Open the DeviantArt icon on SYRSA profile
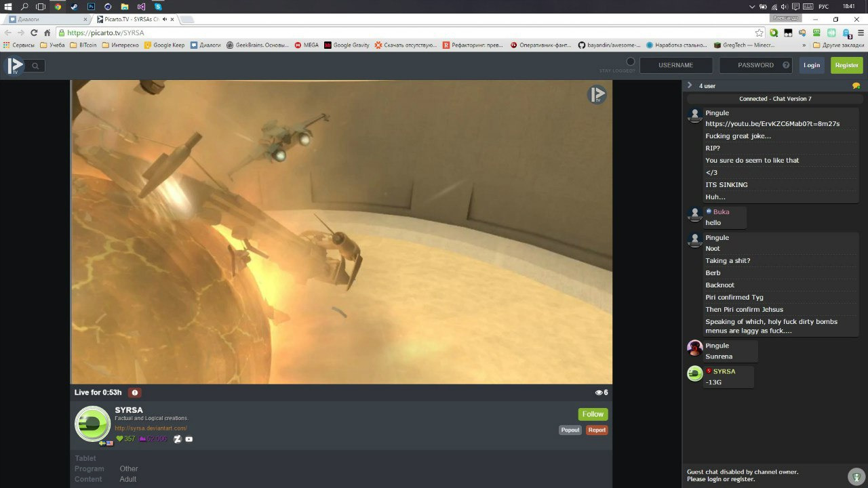 [178, 439]
